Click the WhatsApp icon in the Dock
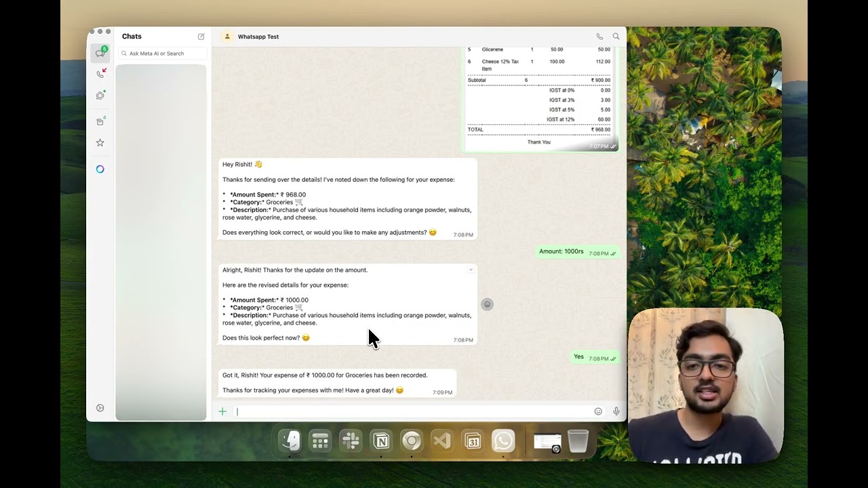Viewport: 868px width, 488px height. 503,441
